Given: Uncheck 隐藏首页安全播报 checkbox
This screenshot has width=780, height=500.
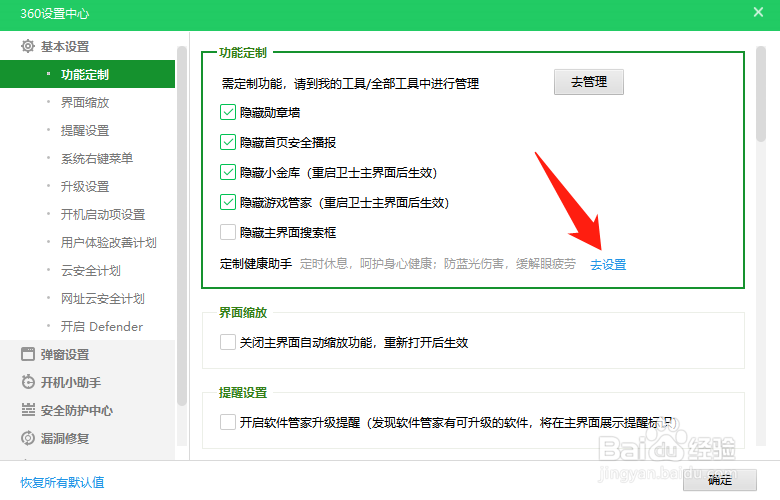Looking at the screenshot, I should (228, 142).
